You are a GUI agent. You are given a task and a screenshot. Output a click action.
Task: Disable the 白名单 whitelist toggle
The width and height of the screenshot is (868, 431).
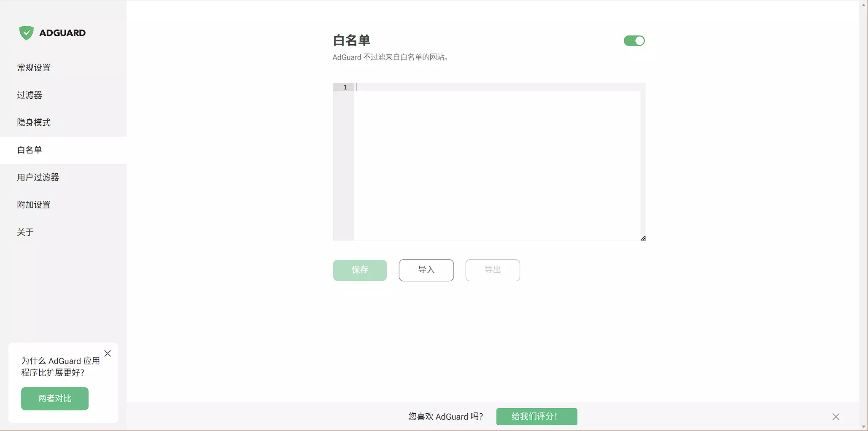[634, 41]
